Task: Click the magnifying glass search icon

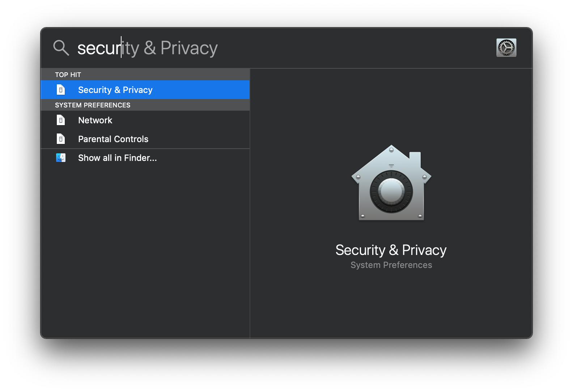Action: point(61,48)
